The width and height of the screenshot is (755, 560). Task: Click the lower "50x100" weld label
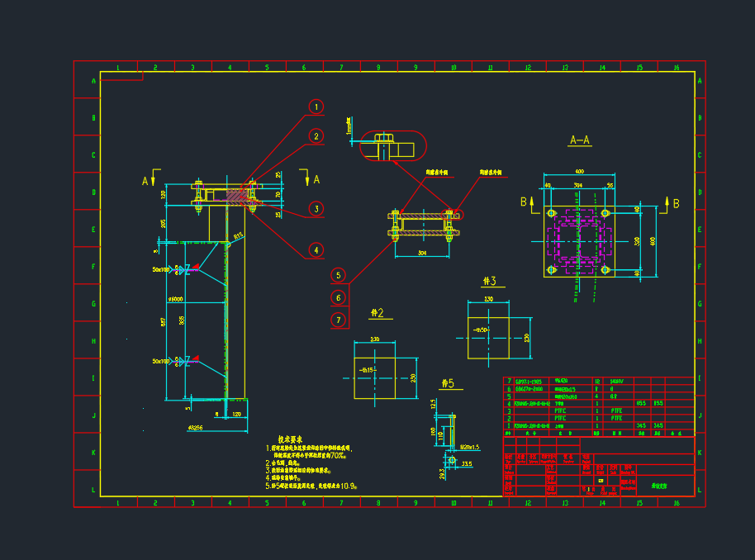pyautogui.click(x=161, y=361)
